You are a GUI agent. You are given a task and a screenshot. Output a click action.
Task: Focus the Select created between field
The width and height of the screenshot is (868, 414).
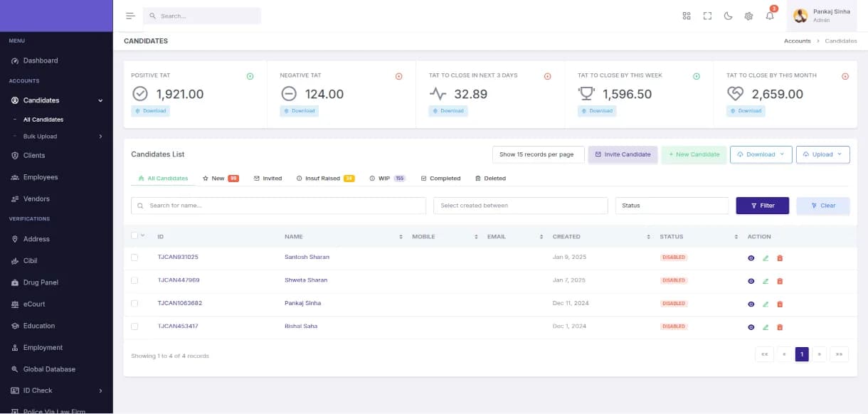click(521, 206)
